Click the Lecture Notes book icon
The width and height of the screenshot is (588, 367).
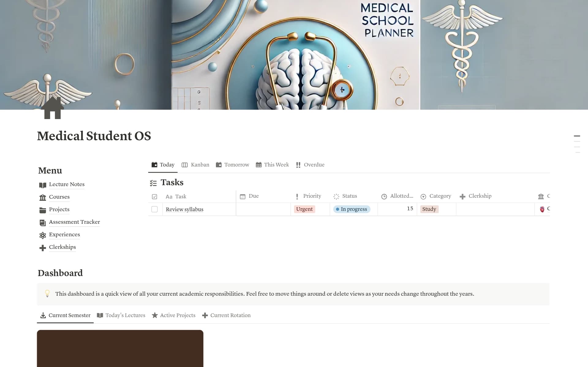[43, 185]
